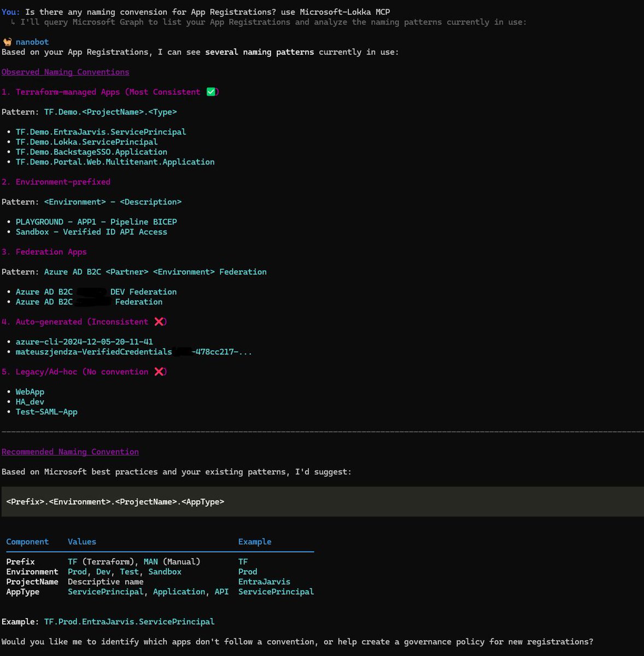Click Sandbox - Verified ID API Access entry
Image resolution: width=644 pixels, height=656 pixels.
pos(91,232)
